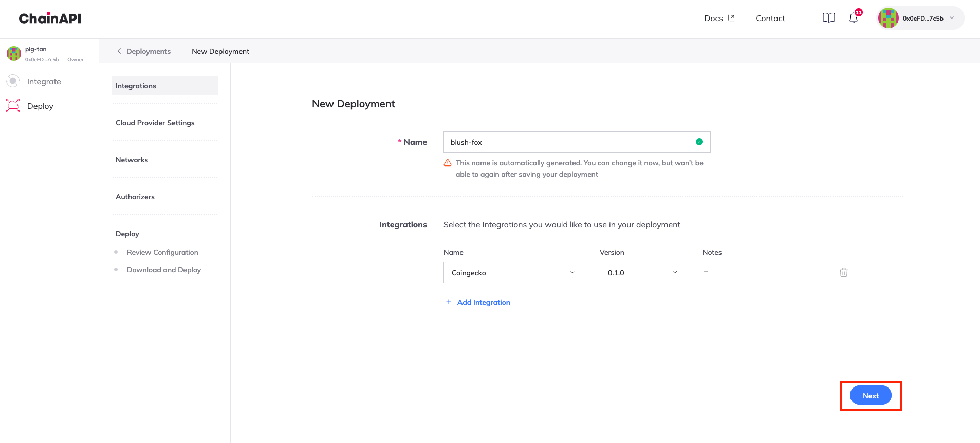980x443 pixels.
Task: Select the Networks step
Action: pyautogui.click(x=132, y=160)
